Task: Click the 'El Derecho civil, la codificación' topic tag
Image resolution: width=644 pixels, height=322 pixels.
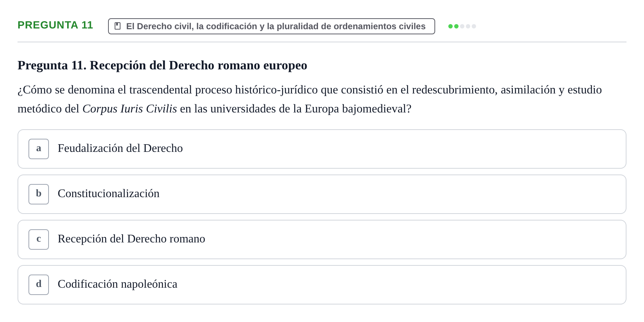Action: click(272, 26)
